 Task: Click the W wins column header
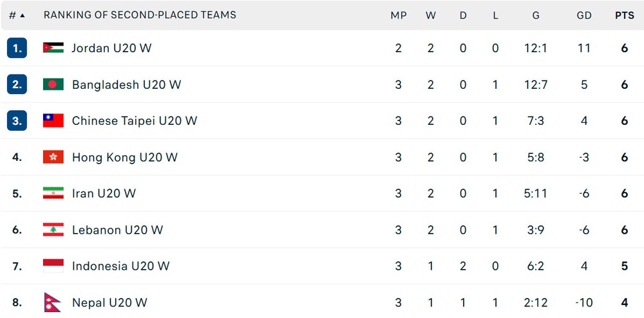coord(430,15)
